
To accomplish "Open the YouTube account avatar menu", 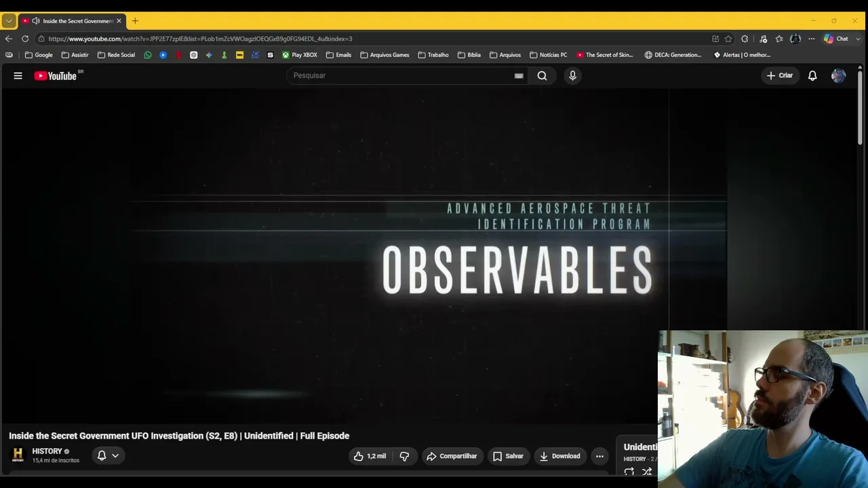I will click(838, 76).
